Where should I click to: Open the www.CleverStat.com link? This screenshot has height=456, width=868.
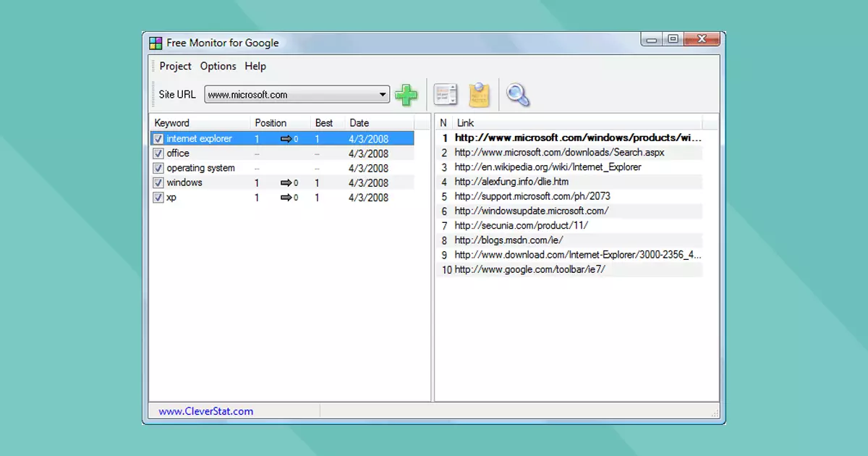pyautogui.click(x=206, y=411)
